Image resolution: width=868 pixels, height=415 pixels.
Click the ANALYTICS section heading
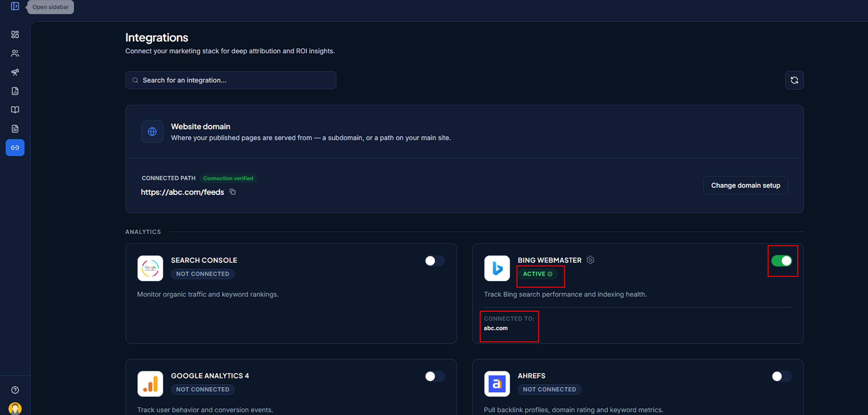click(143, 232)
